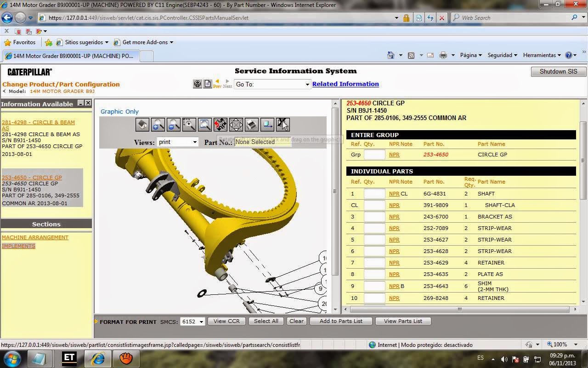Image resolution: width=588 pixels, height=368 pixels.
Task: Select the pan arrows tool
Action: click(x=236, y=124)
